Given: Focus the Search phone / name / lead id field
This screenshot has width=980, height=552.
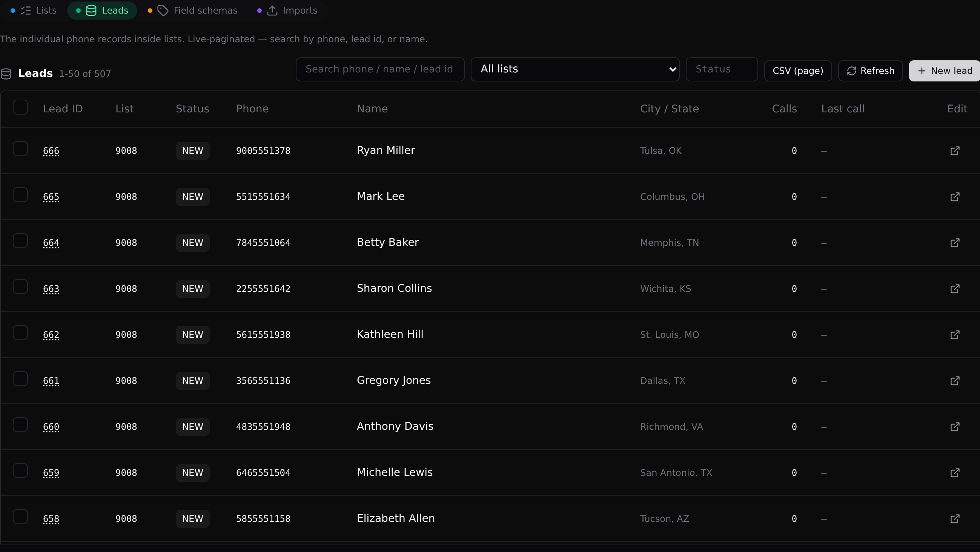Looking at the screenshot, I should click(380, 69).
